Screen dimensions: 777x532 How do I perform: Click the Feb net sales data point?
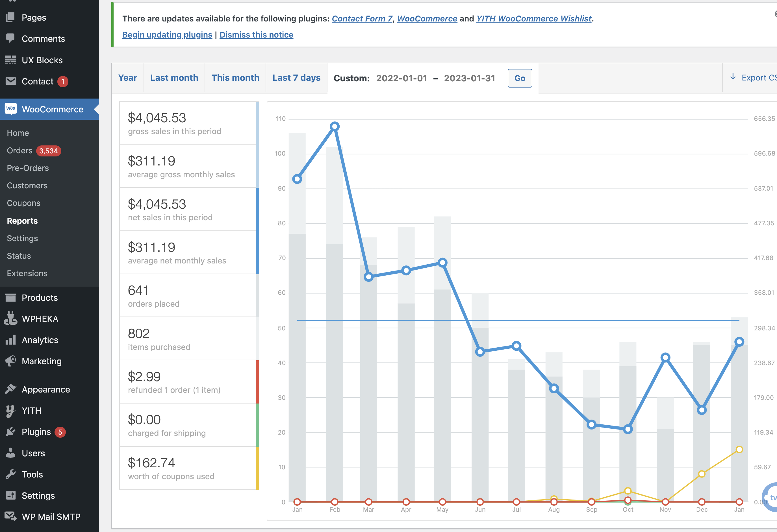pos(335,126)
